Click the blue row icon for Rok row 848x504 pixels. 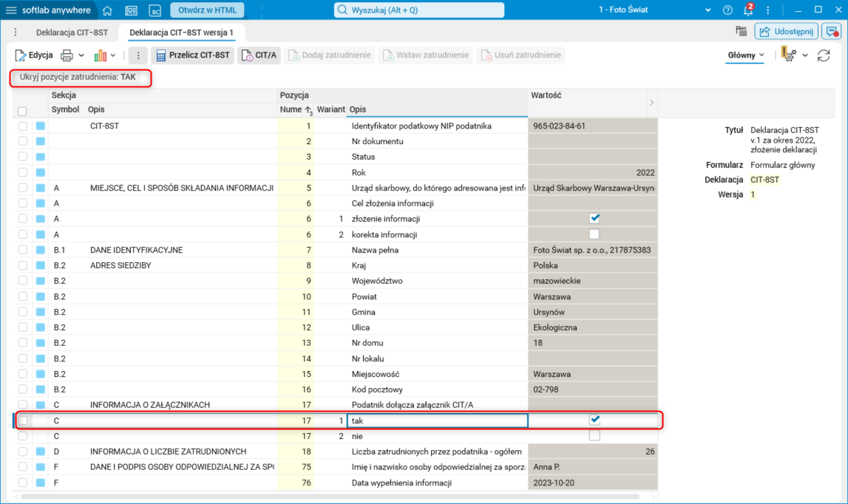pos(41,172)
